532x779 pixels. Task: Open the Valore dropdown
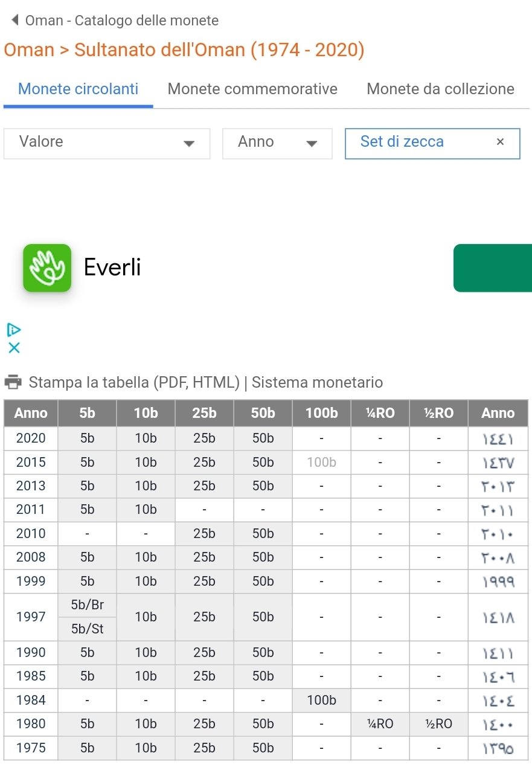point(107,143)
